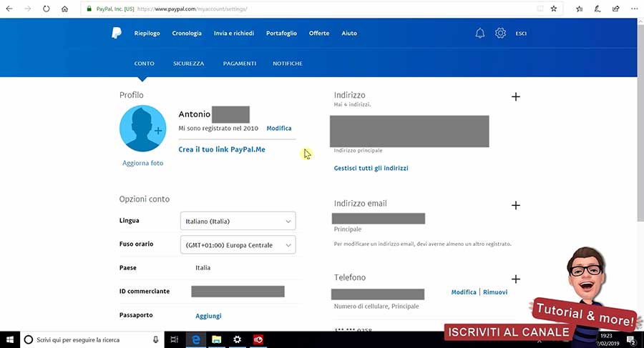
Task: Log out with ESCI
Action: [x=521, y=34]
